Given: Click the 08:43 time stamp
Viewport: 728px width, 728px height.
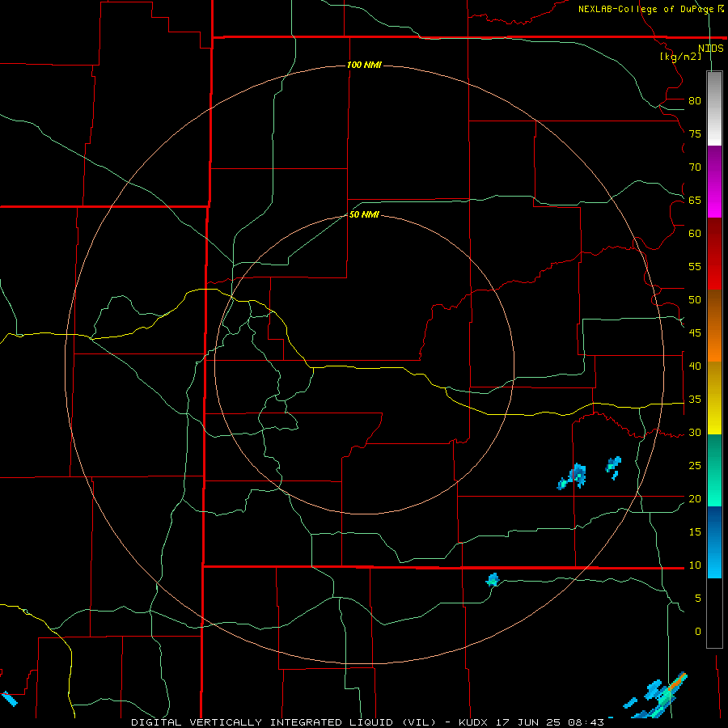Looking at the screenshot, I should coord(587,722).
